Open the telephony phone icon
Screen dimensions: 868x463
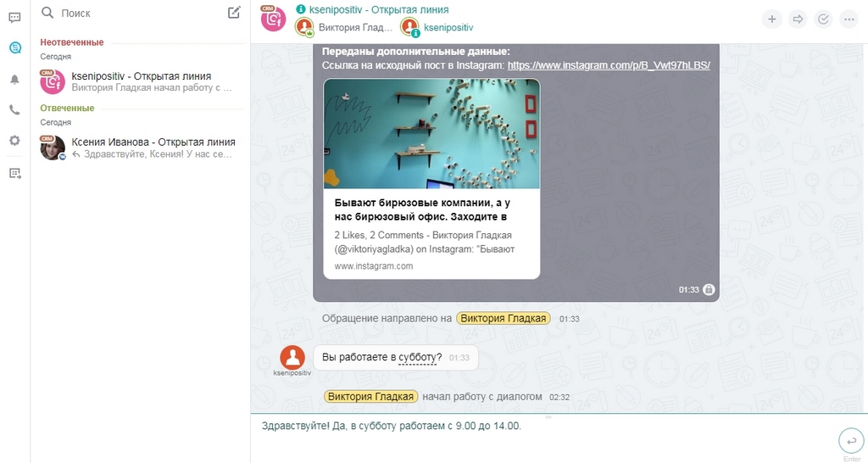point(15,110)
